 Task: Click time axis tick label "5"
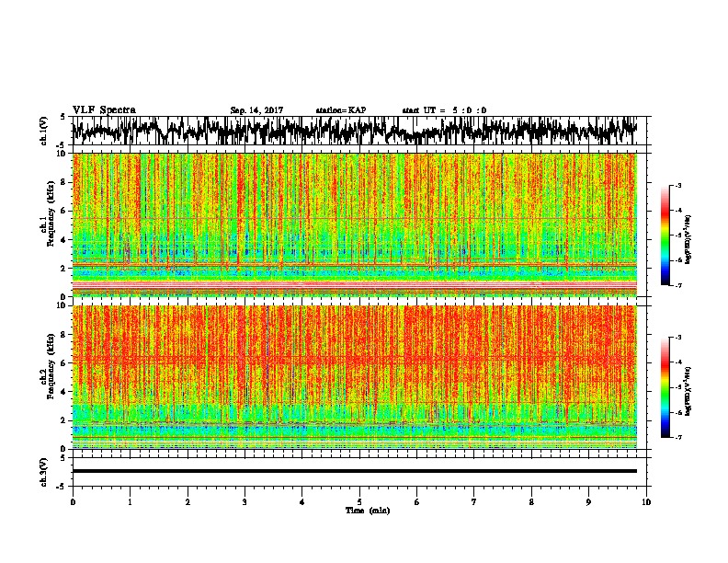click(x=359, y=502)
